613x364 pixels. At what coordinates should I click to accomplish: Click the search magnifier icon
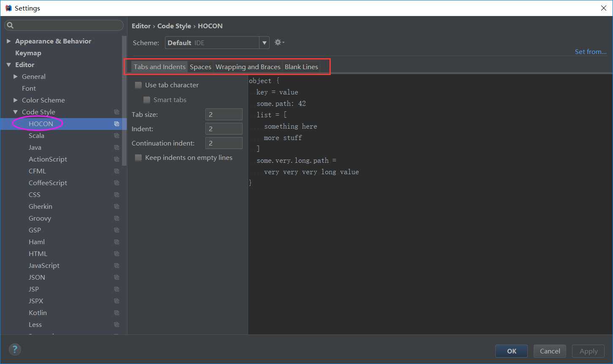pos(11,25)
